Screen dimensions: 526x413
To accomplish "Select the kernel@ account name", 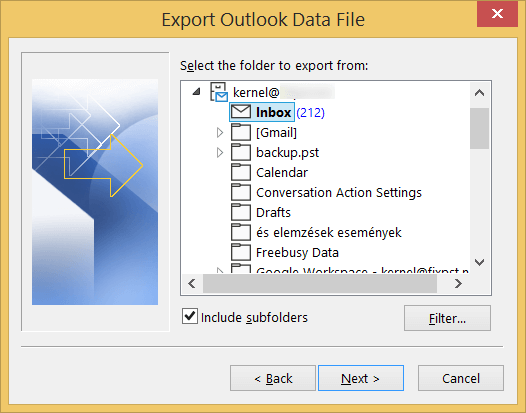I will 256,92.
